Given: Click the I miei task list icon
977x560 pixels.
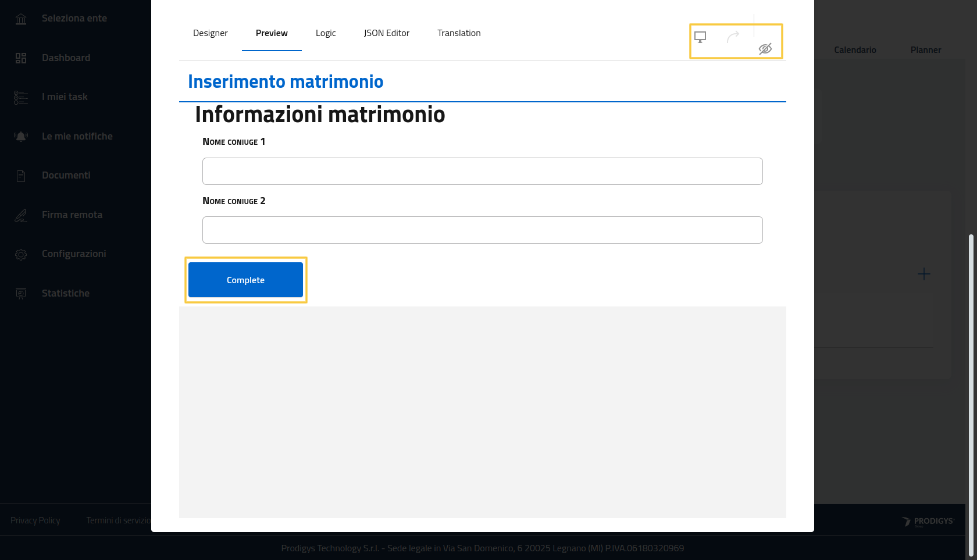Looking at the screenshot, I should pyautogui.click(x=21, y=98).
